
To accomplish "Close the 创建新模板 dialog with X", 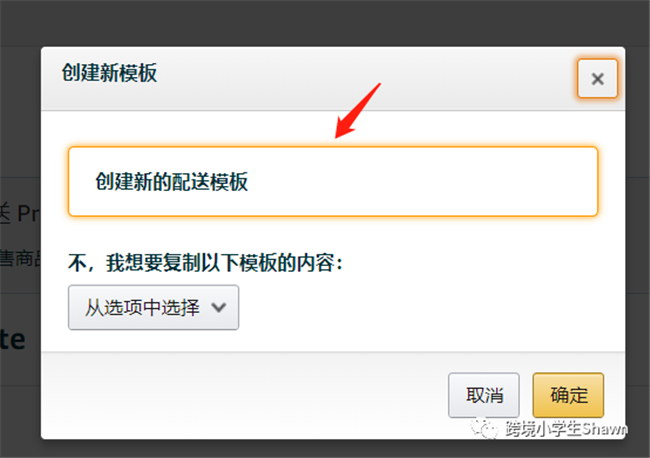I will [x=597, y=78].
